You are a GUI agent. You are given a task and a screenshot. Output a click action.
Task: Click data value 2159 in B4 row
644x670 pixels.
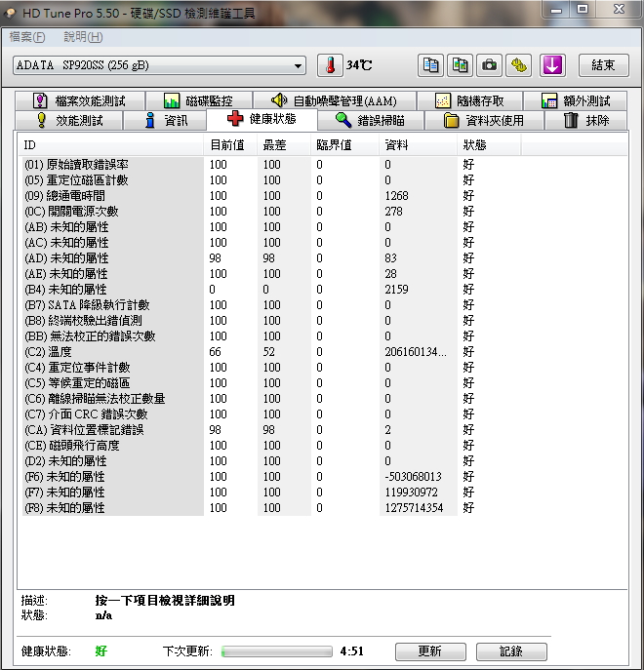pos(396,290)
